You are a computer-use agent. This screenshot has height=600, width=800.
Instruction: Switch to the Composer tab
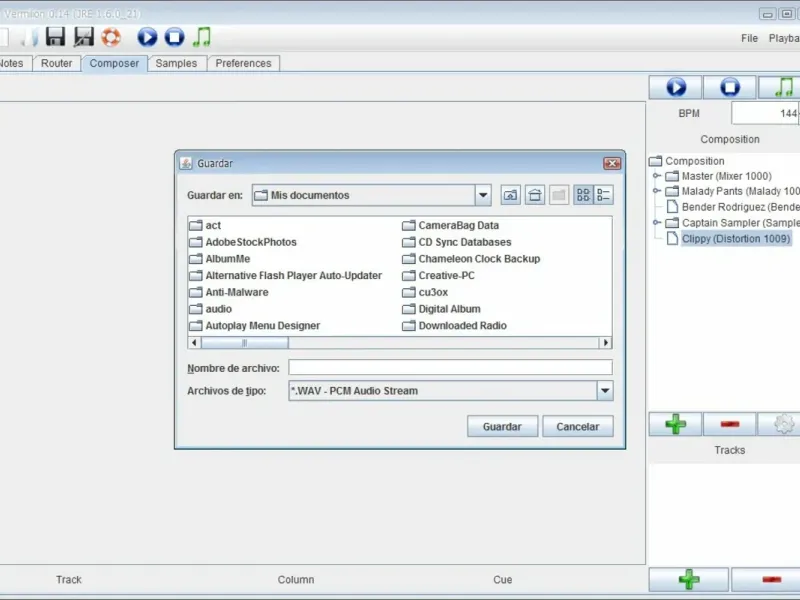click(x=114, y=63)
